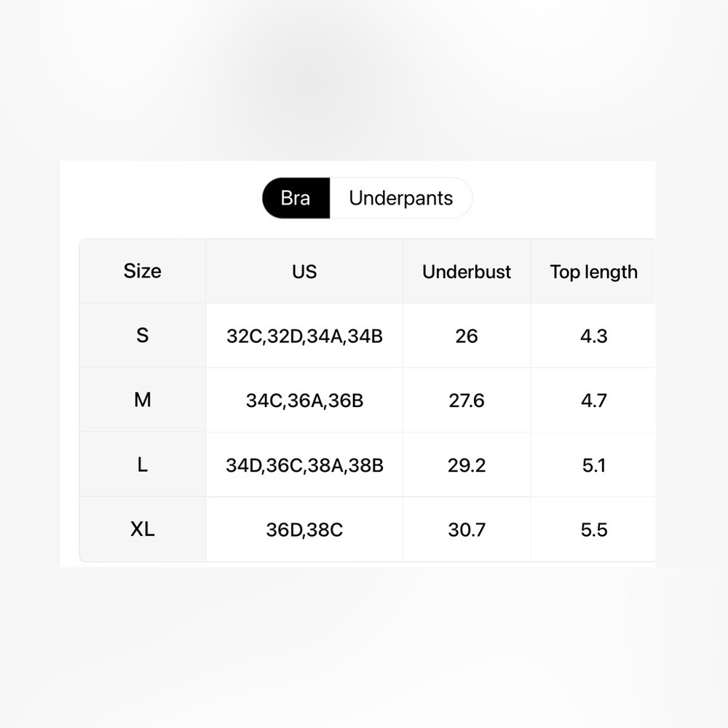Click the underbust value 30.7
Screen dimensions: 728x728
(x=467, y=529)
